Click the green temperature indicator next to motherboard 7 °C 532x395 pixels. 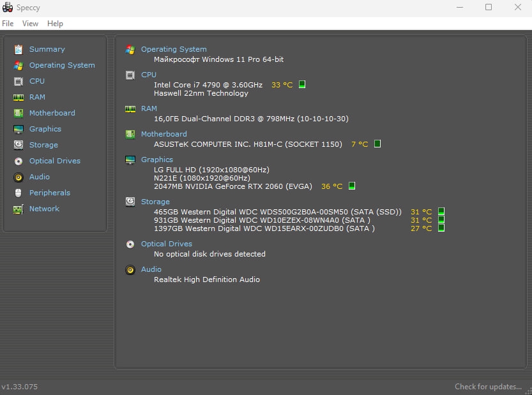click(377, 144)
